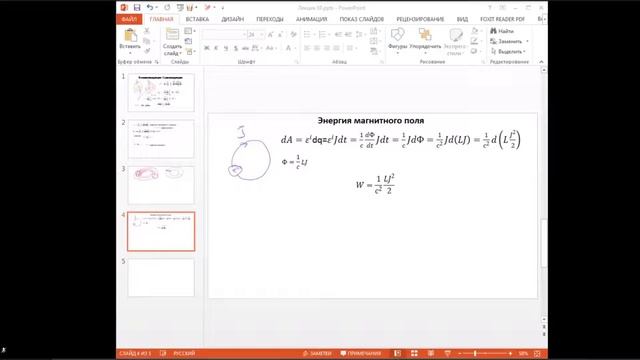Image resolution: width=640 pixels, height=360 pixels.
Task: Start slideshow from status bar
Action: (x=447, y=353)
